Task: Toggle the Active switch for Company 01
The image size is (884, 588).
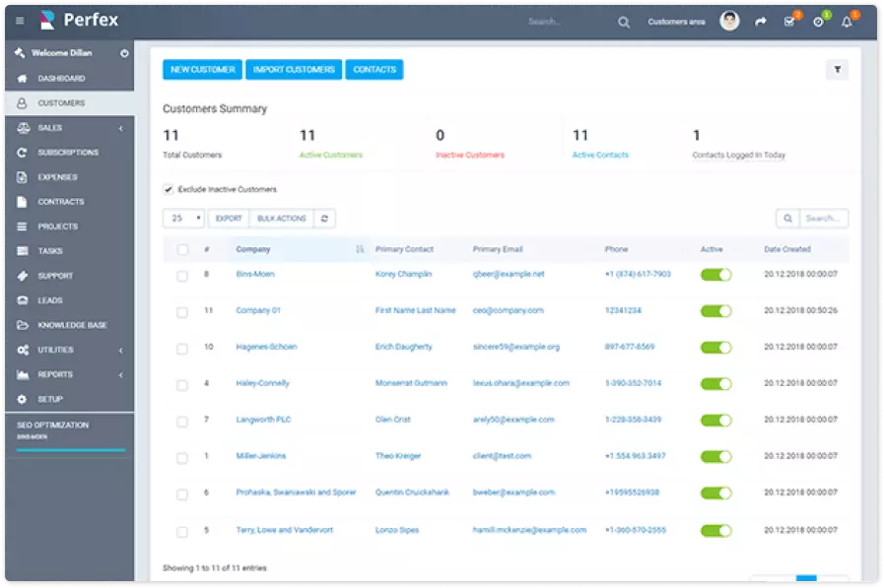Action: [x=716, y=311]
